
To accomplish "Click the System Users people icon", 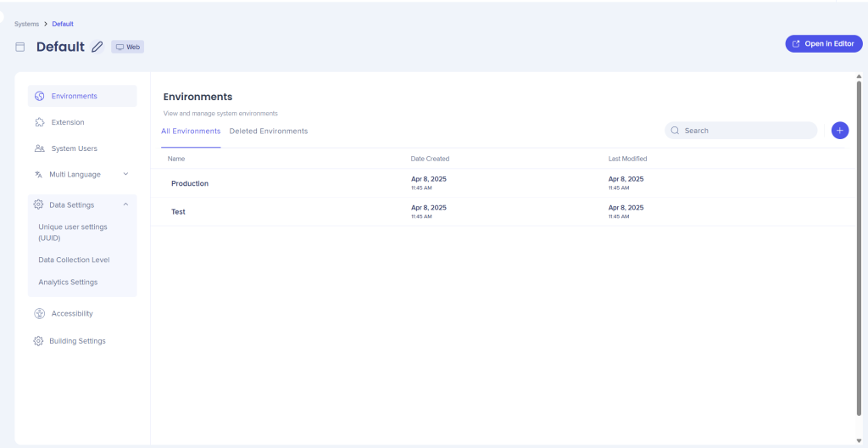I will pos(39,148).
